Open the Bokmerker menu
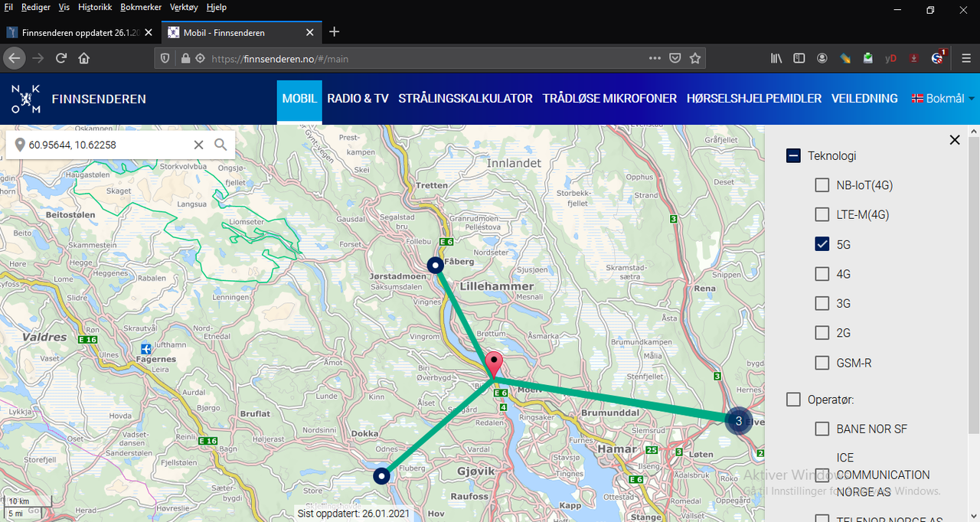Screen dimensions: 980x522 [x=142, y=7]
